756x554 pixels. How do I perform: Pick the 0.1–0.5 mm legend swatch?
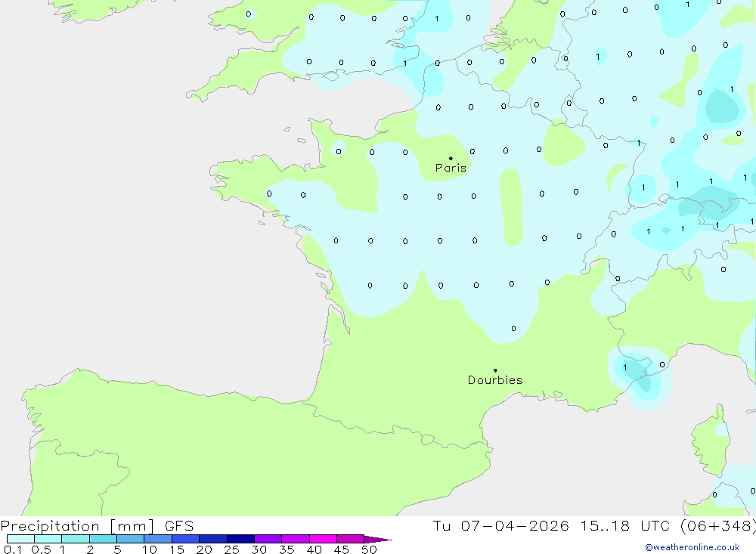click(x=20, y=539)
